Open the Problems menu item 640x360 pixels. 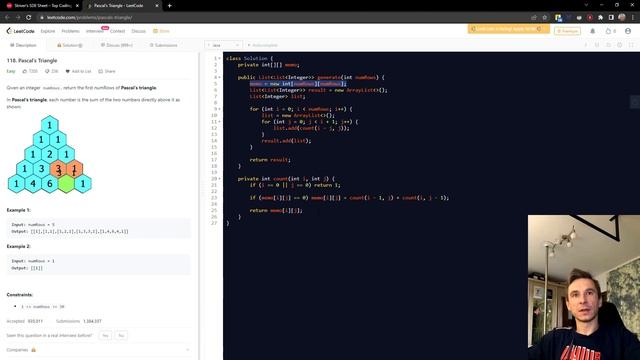[71, 31]
